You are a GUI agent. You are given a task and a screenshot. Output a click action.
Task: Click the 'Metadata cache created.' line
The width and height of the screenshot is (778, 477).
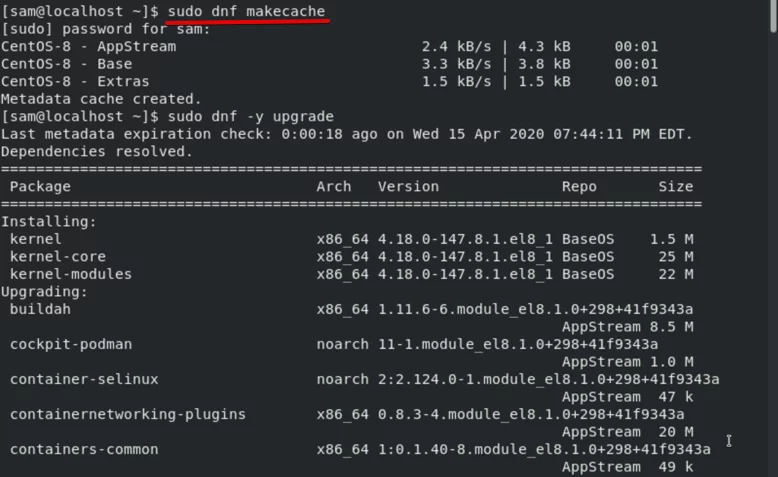(x=101, y=99)
